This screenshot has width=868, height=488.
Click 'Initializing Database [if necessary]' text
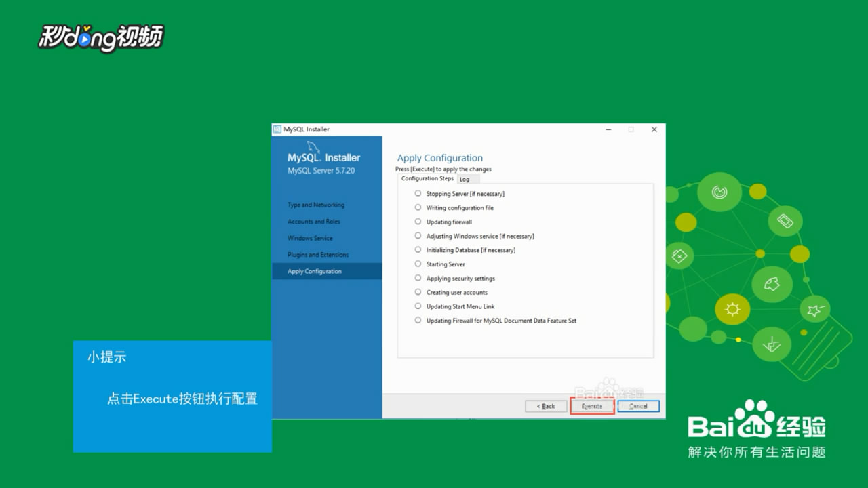pyautogui.click(x=471, y=250)
